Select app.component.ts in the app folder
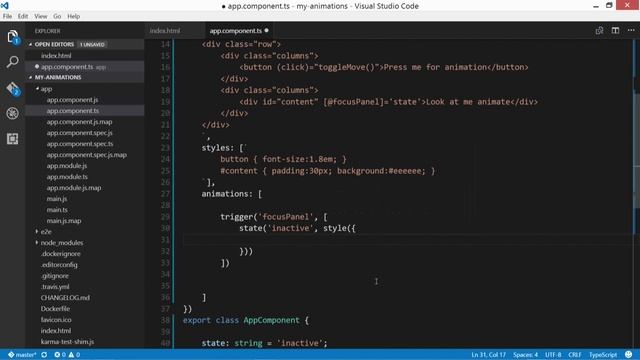640x360 pixels. click(x=85, y=111)
